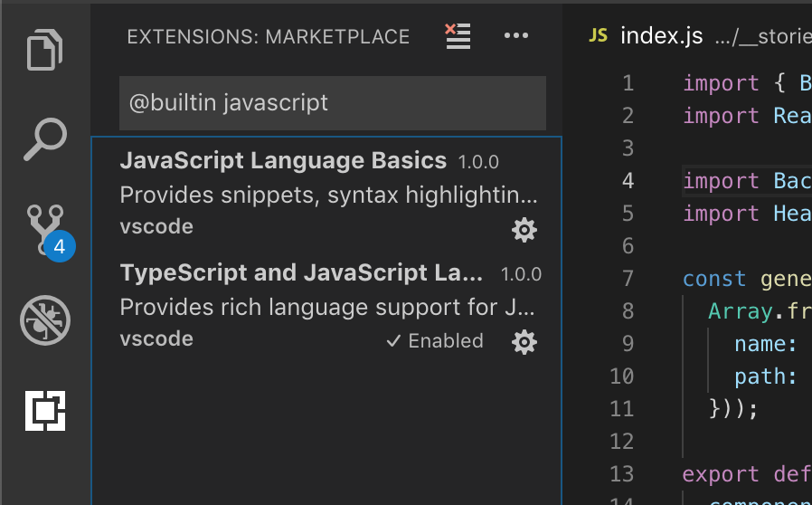Select the TypeScript and JavaScript Language extension
This screenshot has width=812, height=505.
click(301, 273)
